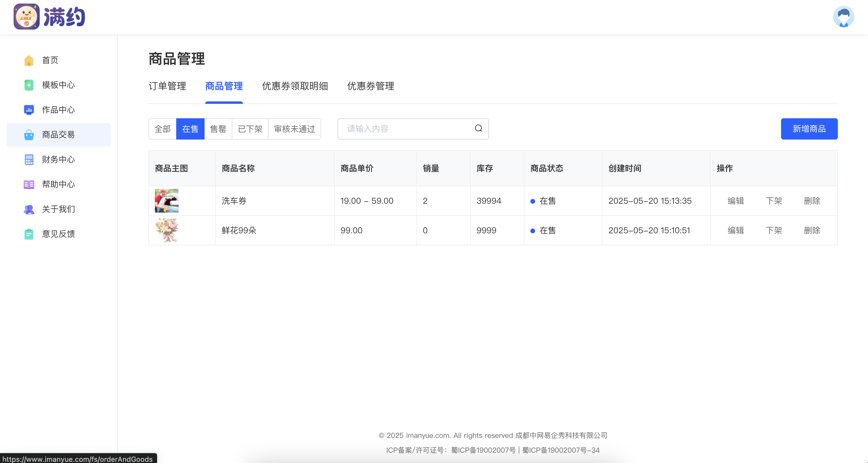Click the 作品中心 chart icon
The width and height of the screenshot is (868, 463).
coord(29,110)
